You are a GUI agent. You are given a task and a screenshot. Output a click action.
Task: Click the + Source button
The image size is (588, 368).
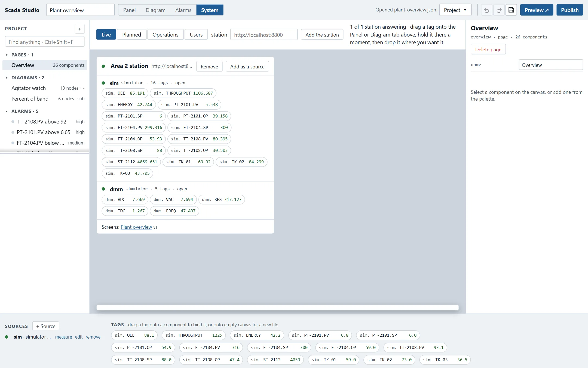pyautogui.click(x=46, y=326)
